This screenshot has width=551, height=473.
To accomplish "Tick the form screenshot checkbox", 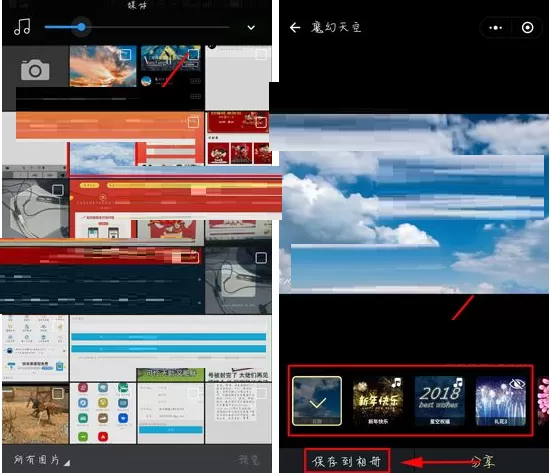I will [x=193, y=394].
